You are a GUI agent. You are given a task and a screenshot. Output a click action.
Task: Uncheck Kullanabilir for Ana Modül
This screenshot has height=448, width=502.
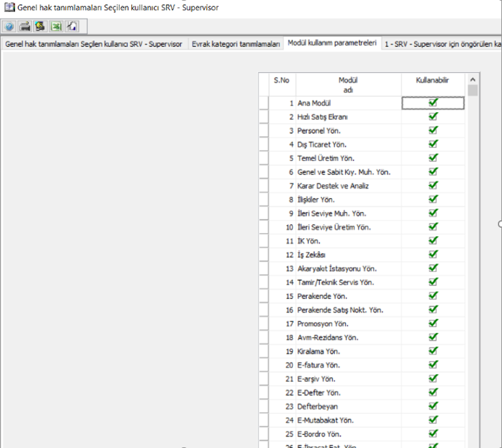433,103
